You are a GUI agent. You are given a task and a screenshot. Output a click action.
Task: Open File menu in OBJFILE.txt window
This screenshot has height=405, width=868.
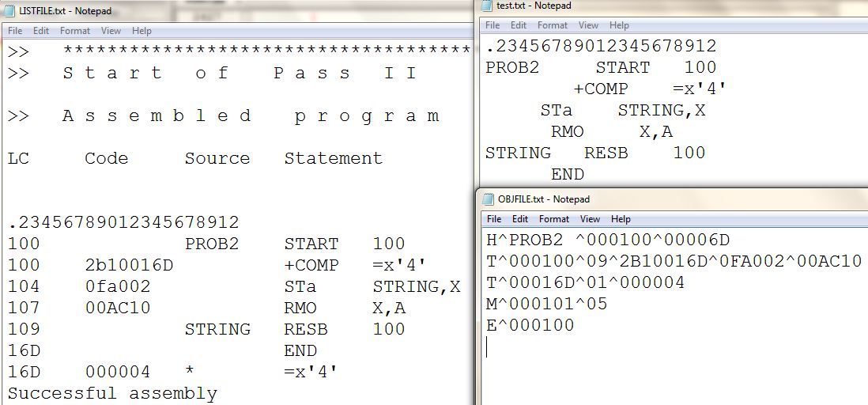pos(494,219)
